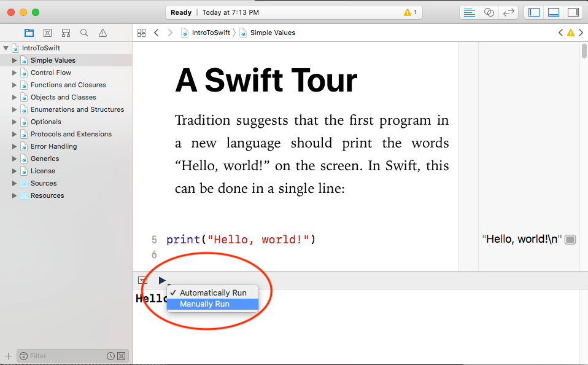Click IntroToSwift in the jump bar
Screen dimensions: 588x365
(x=206, y=33)
